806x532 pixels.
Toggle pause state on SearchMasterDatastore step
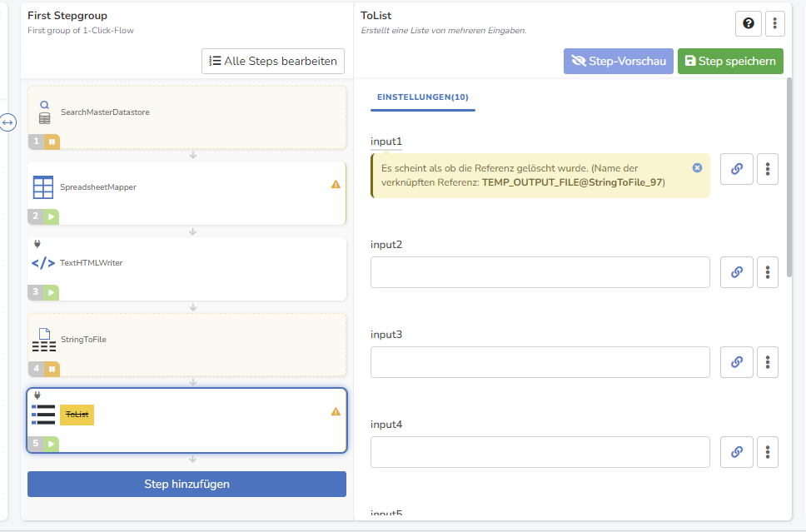[x=52, y=142]
